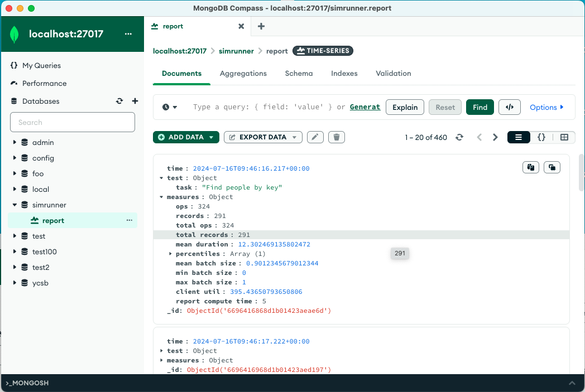
Task: Click the trash icon to delete documents
Action: point(337,137)
